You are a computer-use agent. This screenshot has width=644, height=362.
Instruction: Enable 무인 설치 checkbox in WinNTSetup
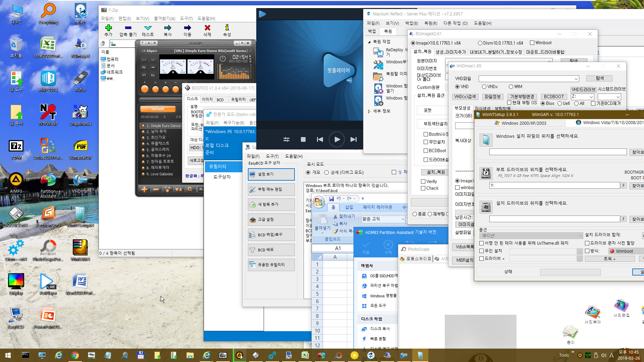coord(482,251)
